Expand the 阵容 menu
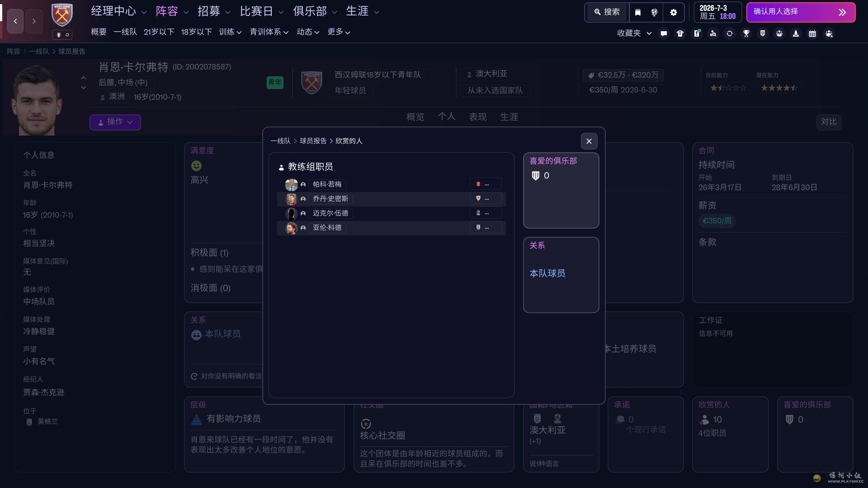The height and width of the screenshot is (488, 868). tap(172, 11)
